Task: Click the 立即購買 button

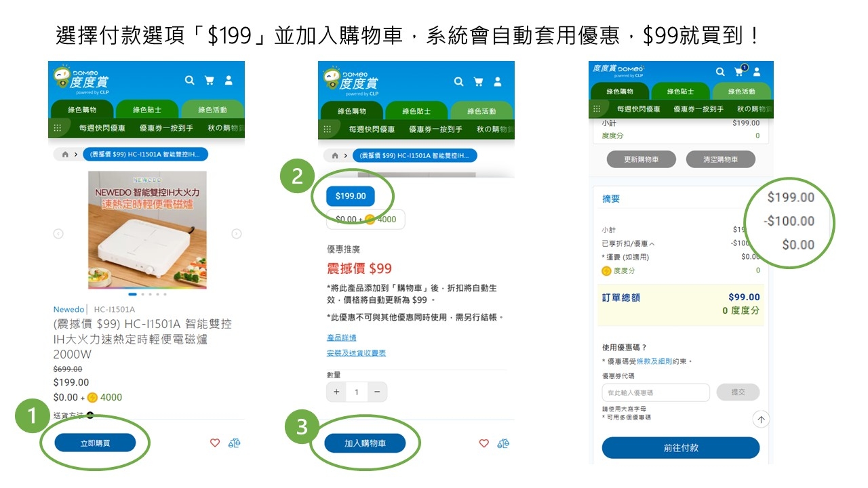Action: point(96,443)
